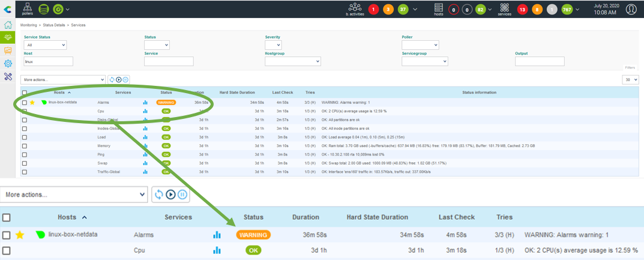Click the green business activities counter 37
This screenshot has height=260, width=644.
(x=403, y=10)
